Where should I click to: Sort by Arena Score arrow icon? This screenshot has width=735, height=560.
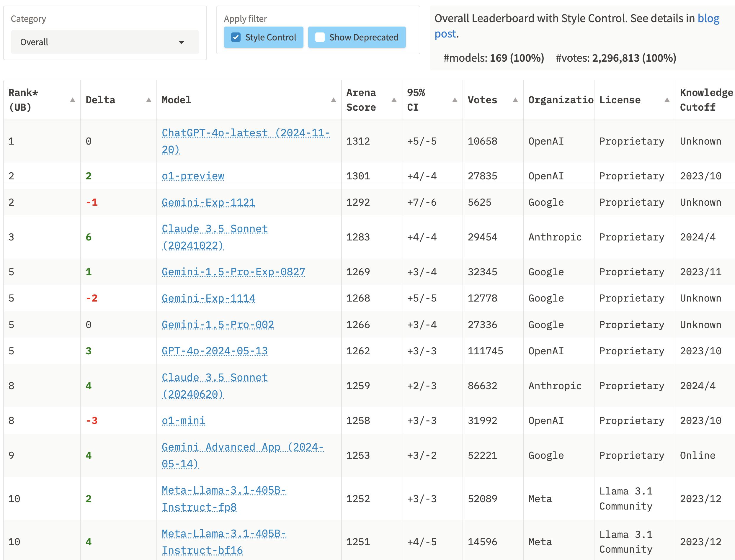(x=394, y=100)
